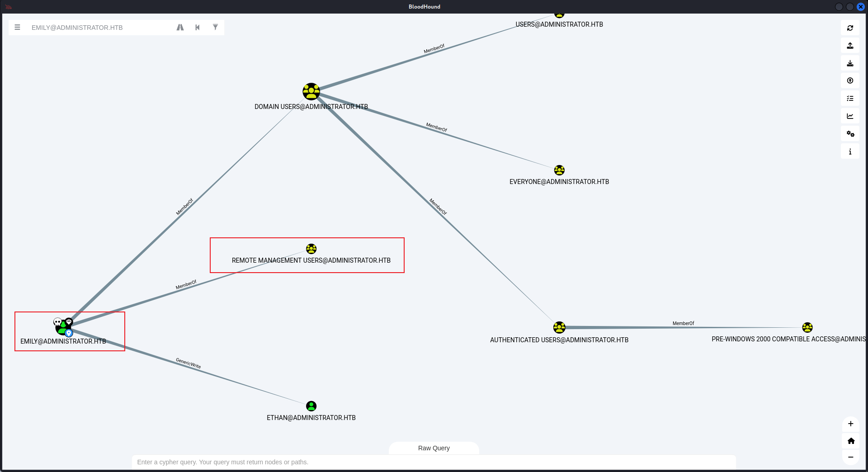This screenshot has height=472, width=868.
Task: Click the chart icon in right toolbar
Action: (x=850, y=116)
